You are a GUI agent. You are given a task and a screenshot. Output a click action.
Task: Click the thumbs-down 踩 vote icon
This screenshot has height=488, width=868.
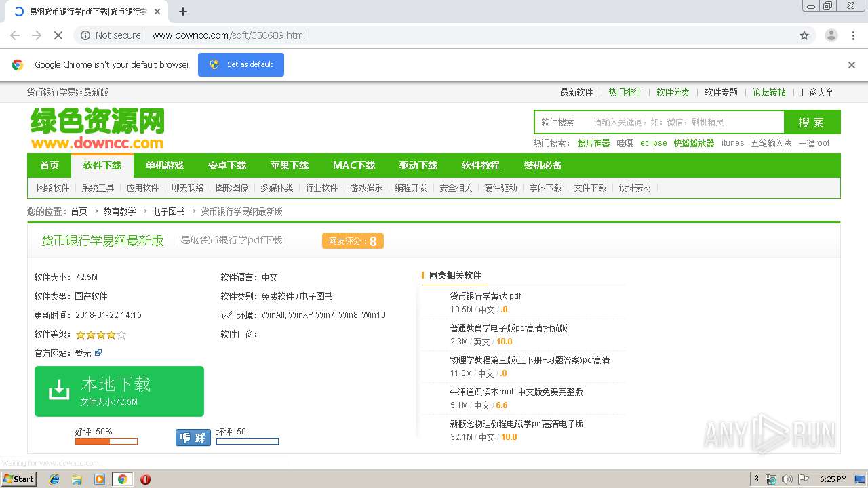193,438
